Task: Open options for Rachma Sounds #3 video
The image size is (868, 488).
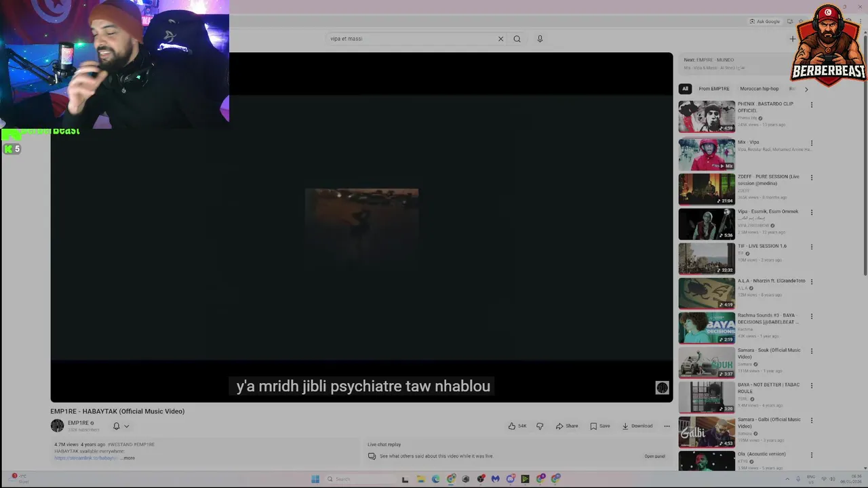Action: [x=811, y=316]
